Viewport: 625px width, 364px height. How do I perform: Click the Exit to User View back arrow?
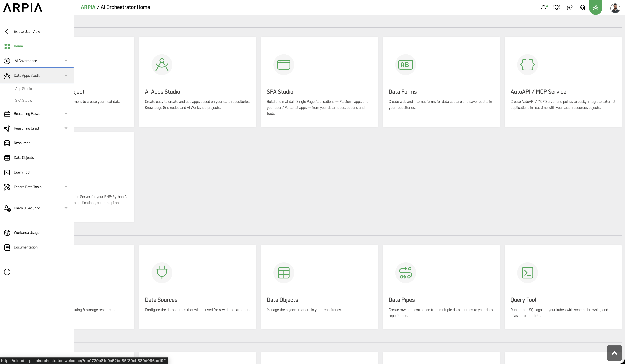click(7, 31)
